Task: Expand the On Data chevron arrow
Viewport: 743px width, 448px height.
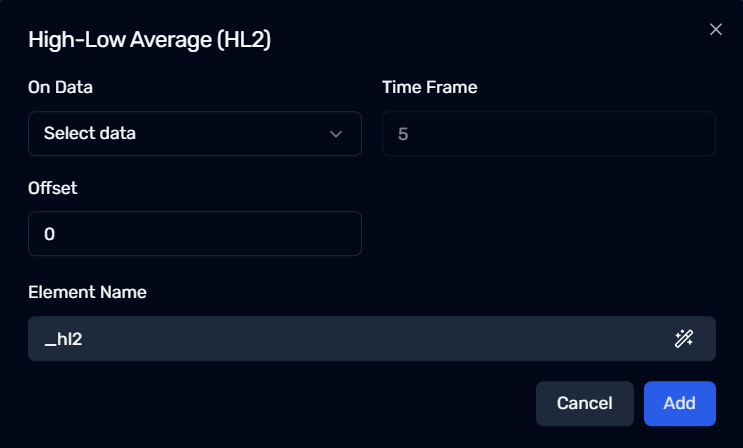Action: pyautogui.click(x=336, y=134)
